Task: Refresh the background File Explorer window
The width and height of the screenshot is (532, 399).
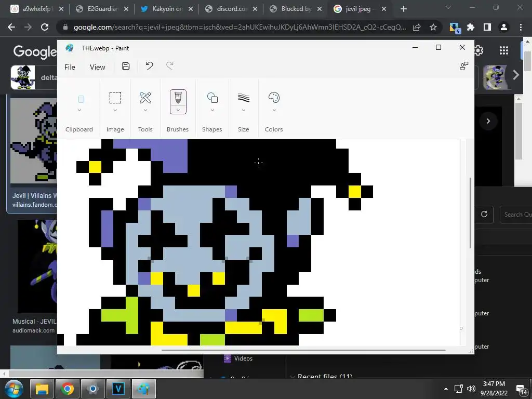Action: [x=484, y=214]
